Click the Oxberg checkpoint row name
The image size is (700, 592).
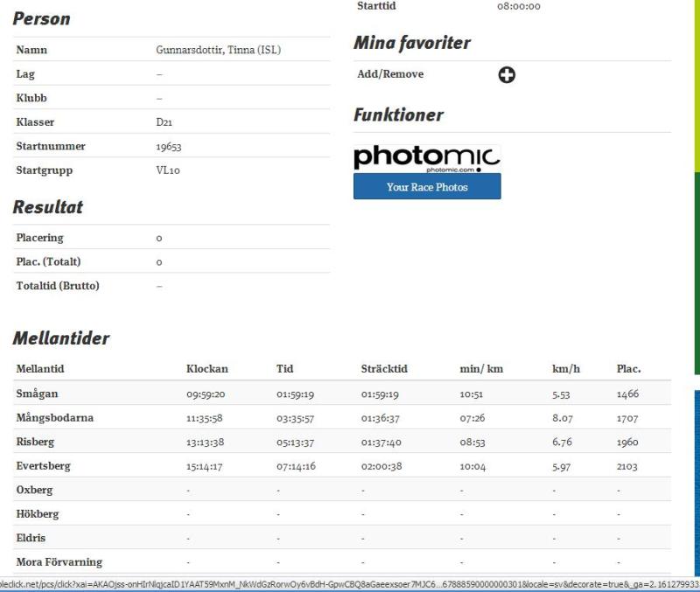coord(34,490)
